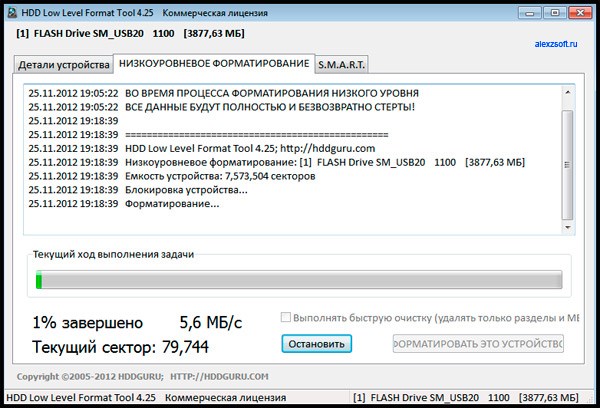600x408 pixels.
Task: Select the log line Низкоуровневое форматирование: [1] FLASH Drive
Action: click(x=277, y=162)
